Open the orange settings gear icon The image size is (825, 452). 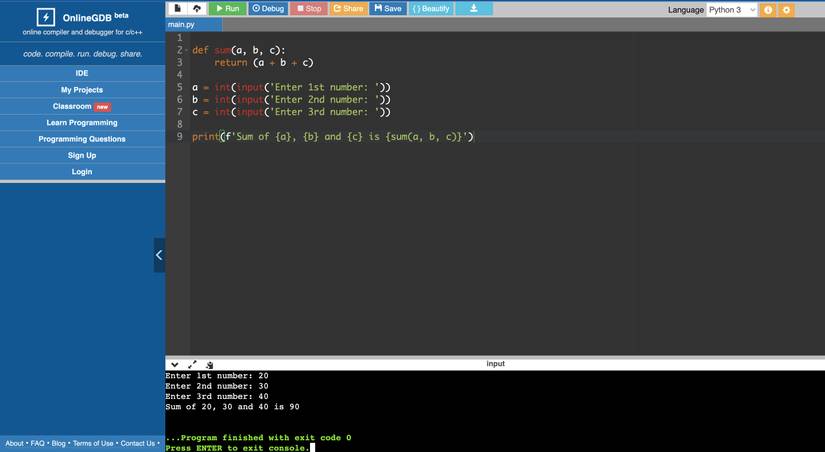[786, 9]
